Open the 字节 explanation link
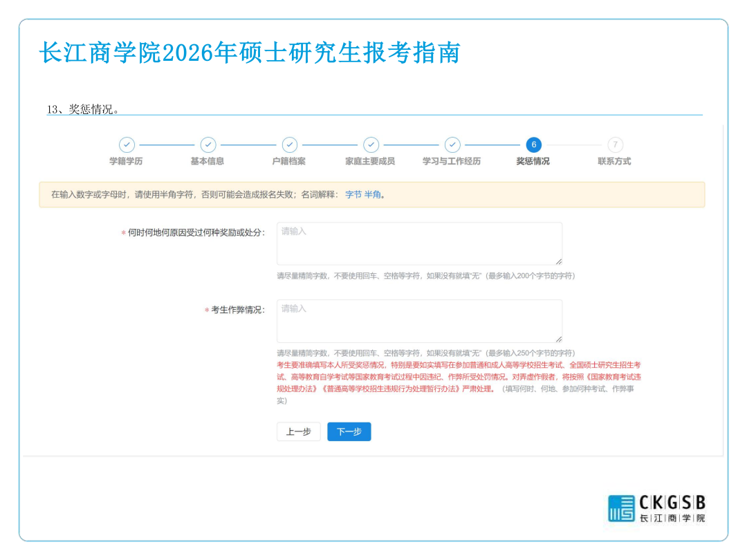Screen dimensions: 747x560 [x=353, y=195]
